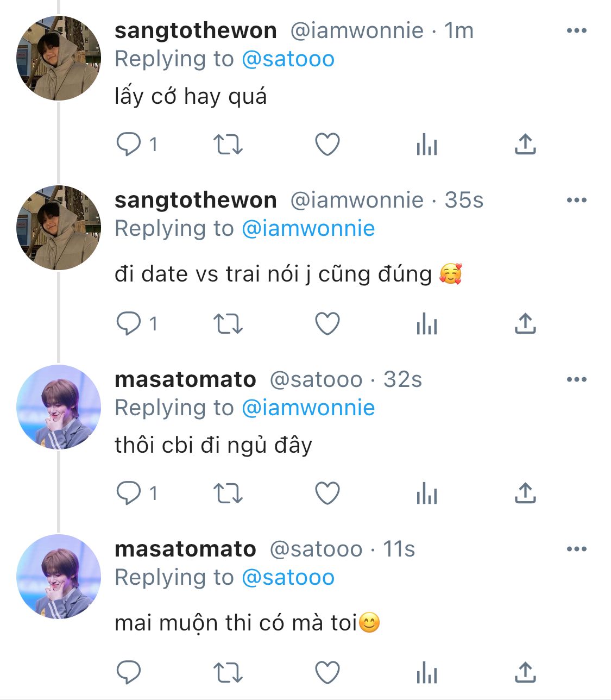Viewport: 611px width, 700px height.
Task: View analytics of "mai muộn thi" tweet
Action: click(x=427, y=673)
